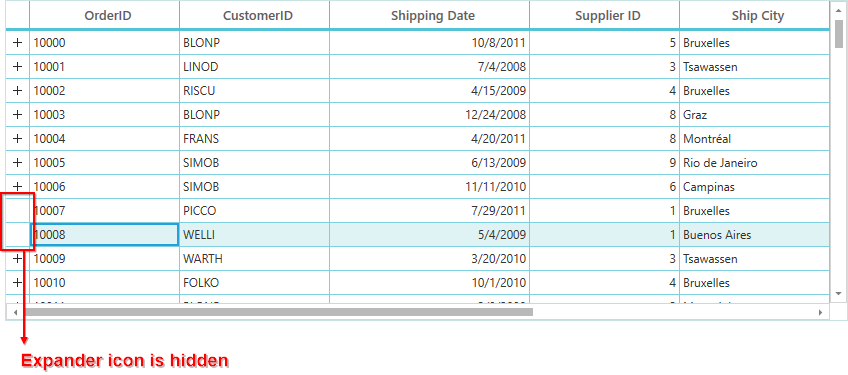Click the vertical scrollbar down arrow
The width and height of the screenshot is (848, 375).
point(839,293)
